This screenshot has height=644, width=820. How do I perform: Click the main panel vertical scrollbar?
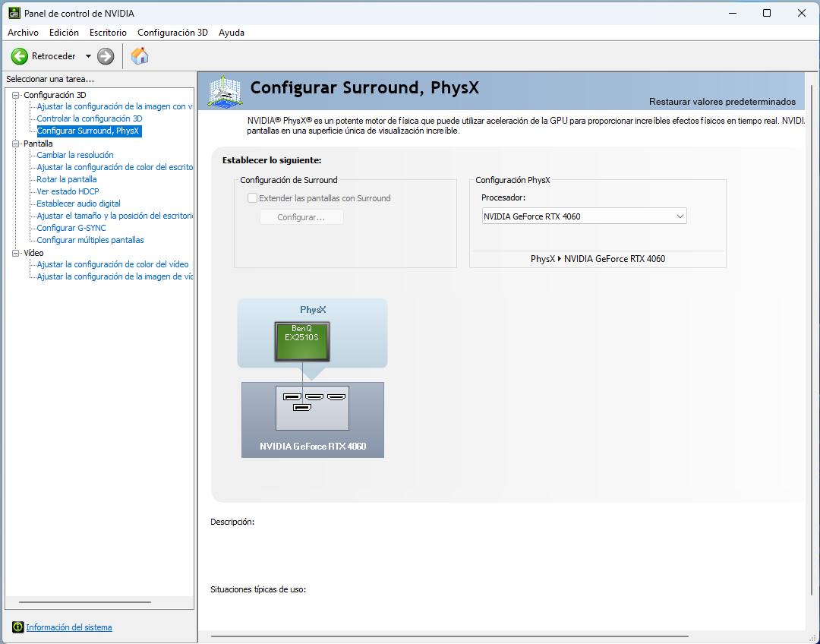pyautogui.click(x=812, y=340)
